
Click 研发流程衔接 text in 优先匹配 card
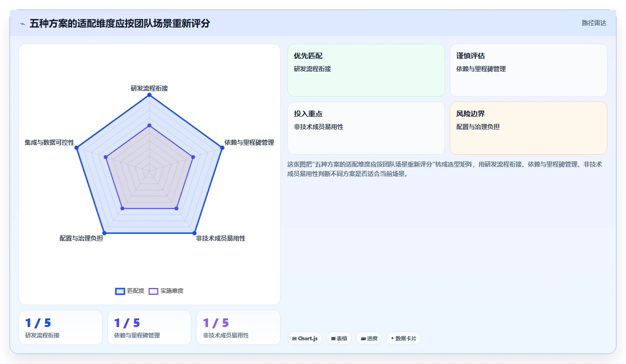[313, 69]
